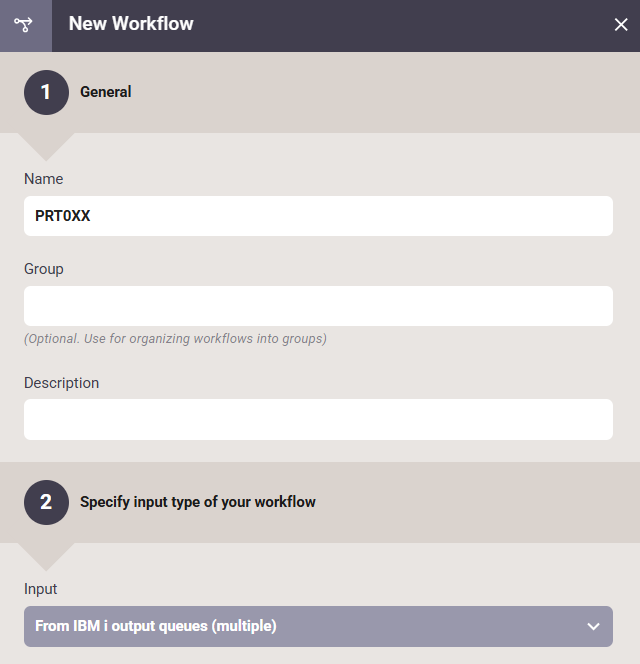Click into the empty Description field

pyautogui.click(x=318, y=419)
